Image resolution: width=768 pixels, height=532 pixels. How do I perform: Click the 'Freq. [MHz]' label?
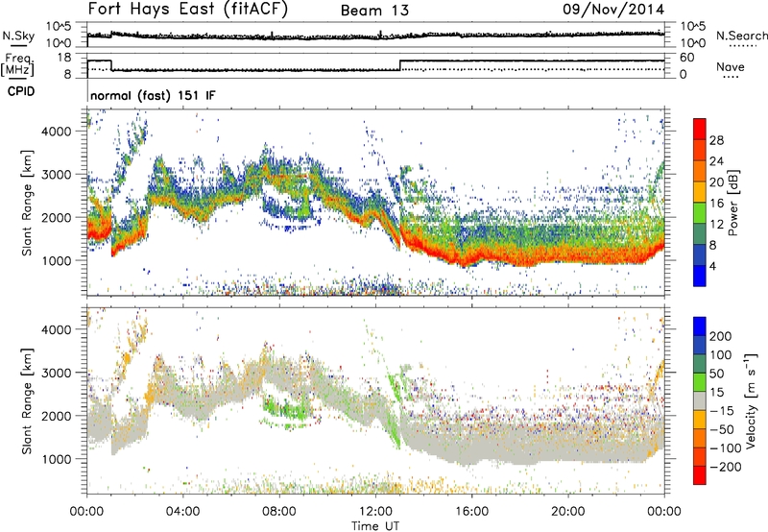[x=18, y=65]
